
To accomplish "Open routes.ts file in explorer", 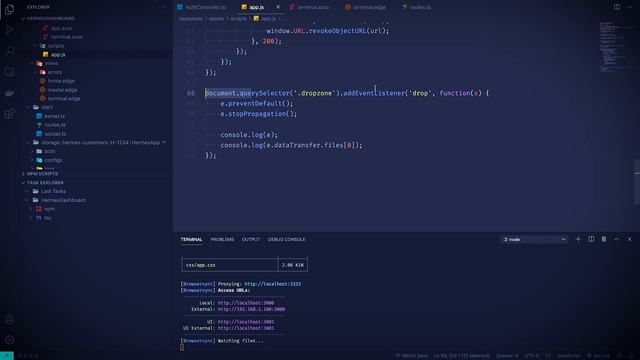I will 55,125.
